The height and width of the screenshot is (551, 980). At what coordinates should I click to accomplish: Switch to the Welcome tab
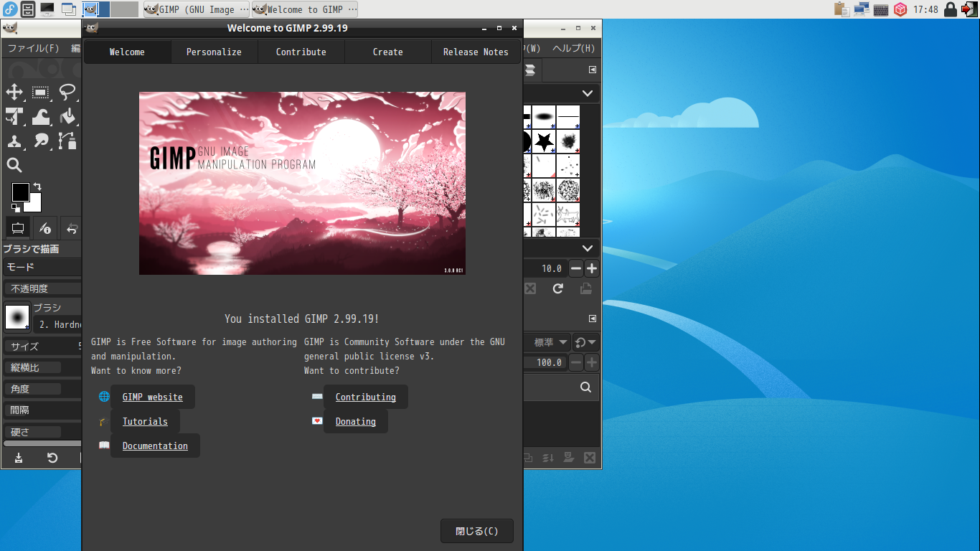(127, 52)
